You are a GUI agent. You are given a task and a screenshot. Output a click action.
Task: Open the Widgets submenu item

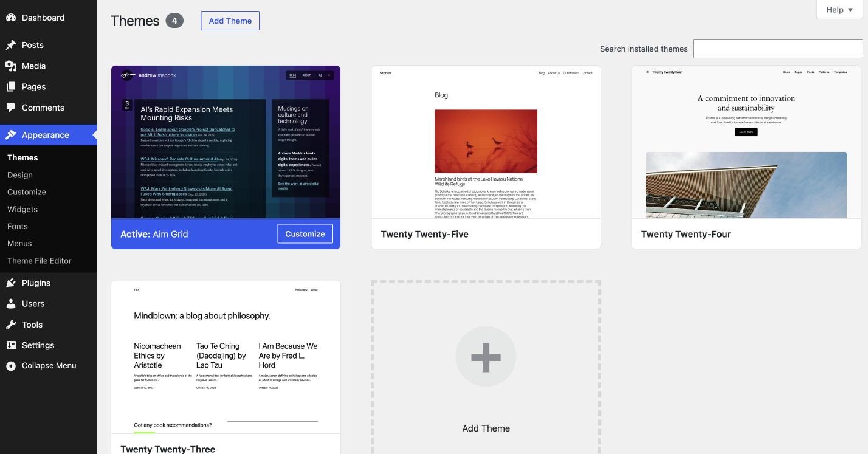point(22,209)
